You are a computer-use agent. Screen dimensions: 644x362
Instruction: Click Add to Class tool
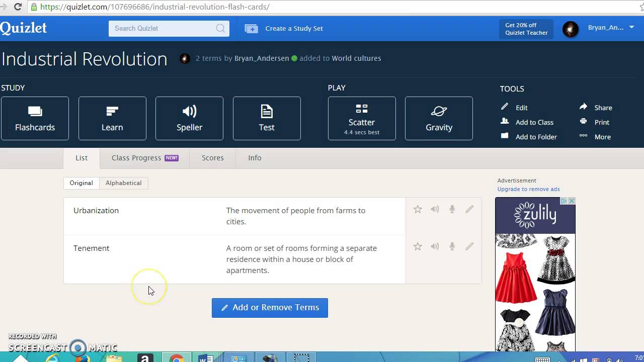pos(534,122)
